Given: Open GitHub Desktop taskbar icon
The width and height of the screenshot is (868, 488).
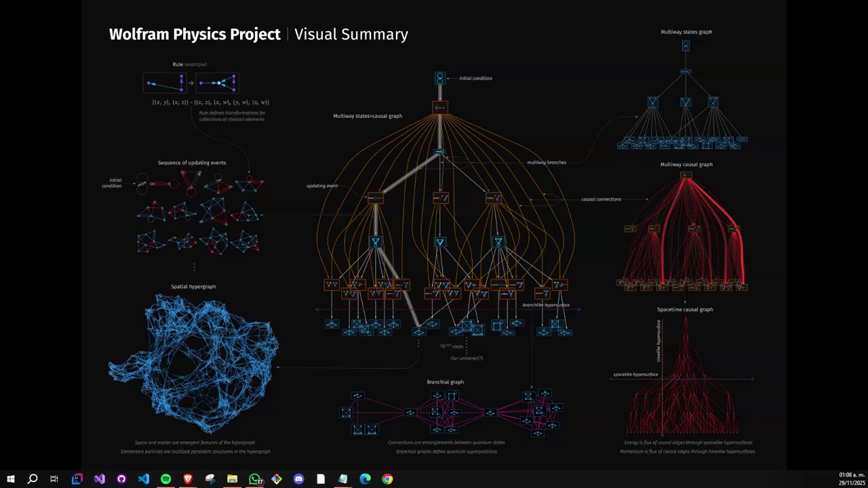Looking at the screenshot, I should (121, 479).
